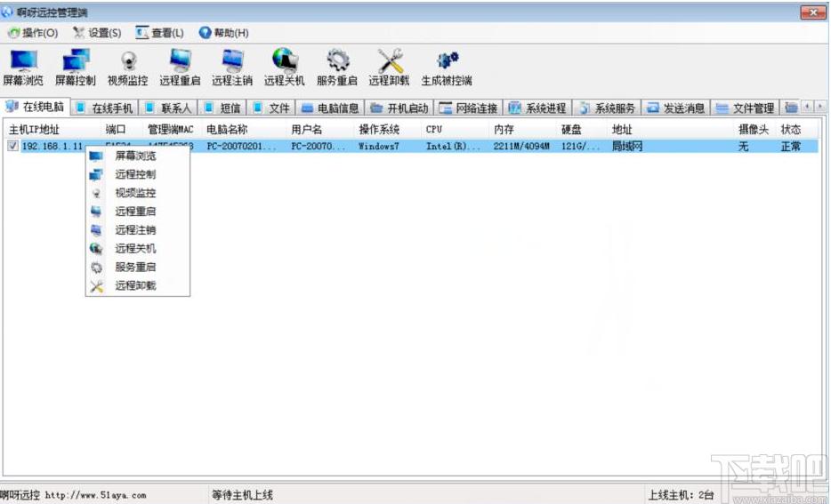The image size is (831, 504).
Task: Click the 内存 column header
Action: click(x=504, y=130)
